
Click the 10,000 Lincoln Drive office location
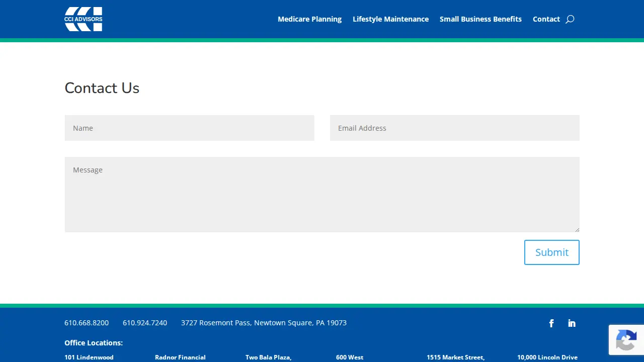click(547, 357)
